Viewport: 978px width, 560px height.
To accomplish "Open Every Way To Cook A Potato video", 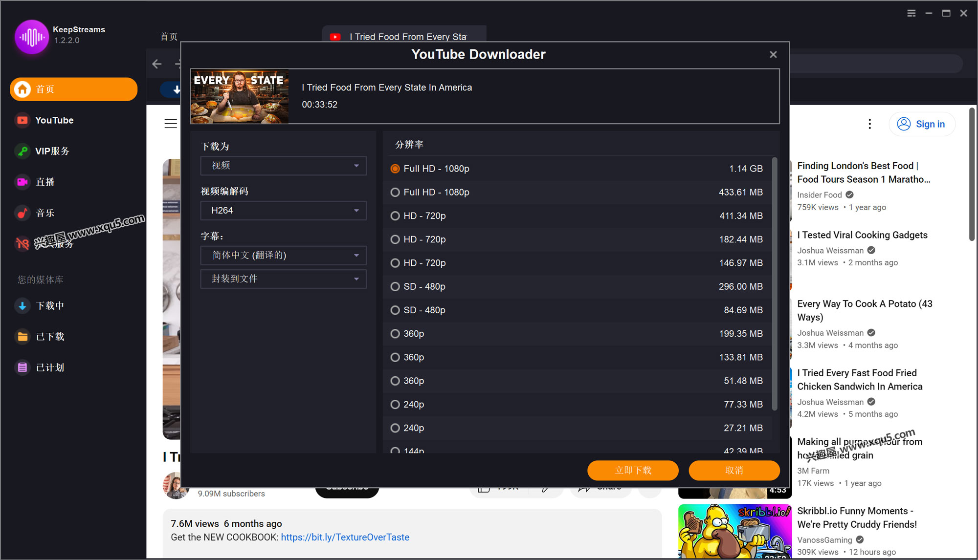I will tap(865, 310).
